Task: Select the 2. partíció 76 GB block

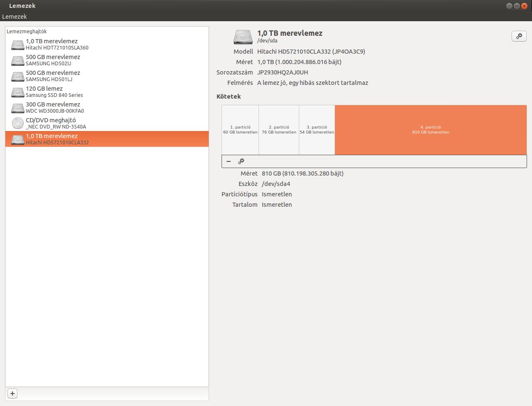Action: tap(279, 130)
